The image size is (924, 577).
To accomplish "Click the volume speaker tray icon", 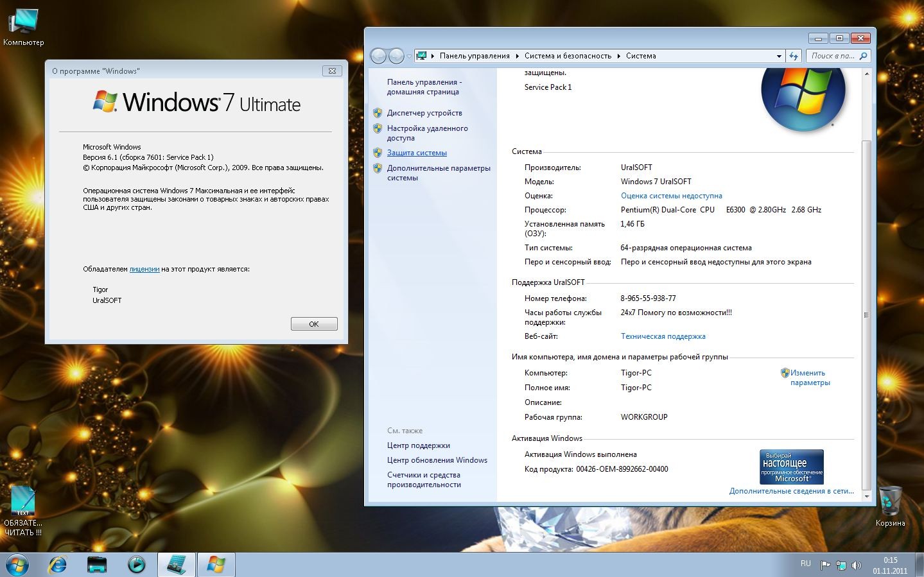I will point(856,565).
